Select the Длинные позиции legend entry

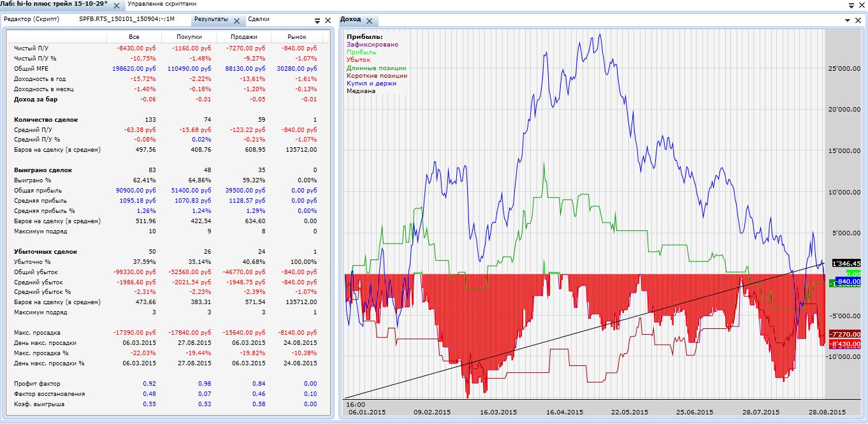(376, 68)
